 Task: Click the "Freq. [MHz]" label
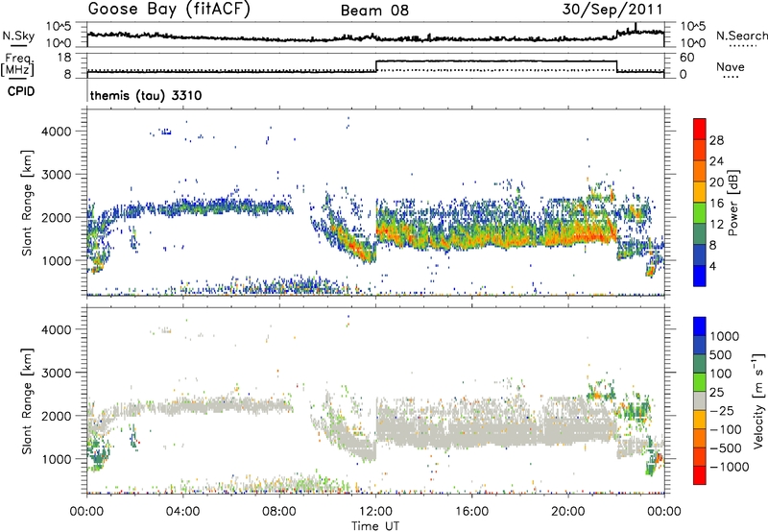18,64
